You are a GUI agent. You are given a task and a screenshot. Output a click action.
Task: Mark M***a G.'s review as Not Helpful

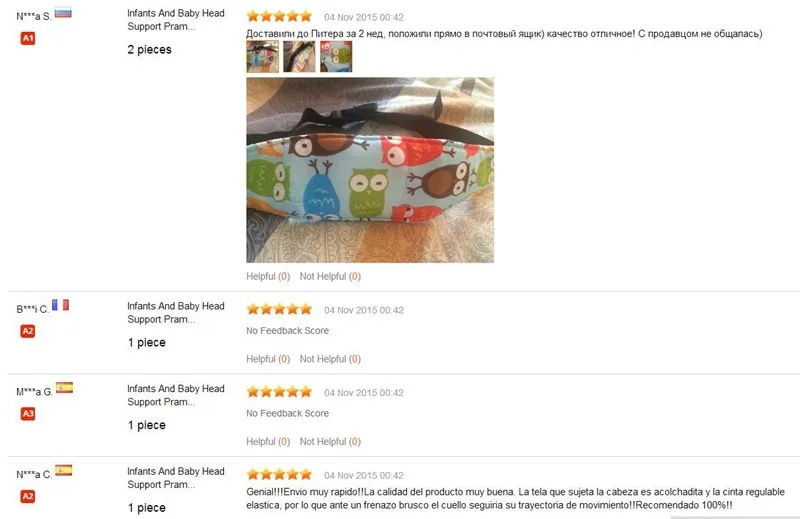point(330,442)
